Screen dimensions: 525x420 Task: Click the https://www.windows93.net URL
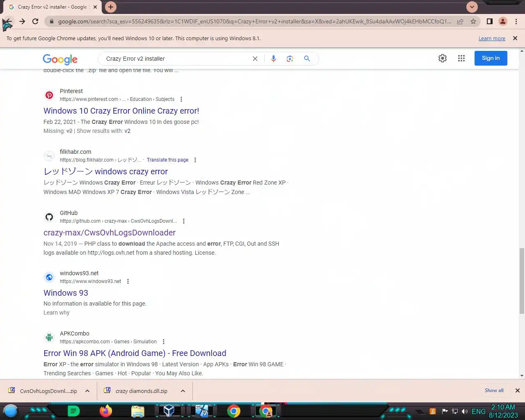point(91,281)
